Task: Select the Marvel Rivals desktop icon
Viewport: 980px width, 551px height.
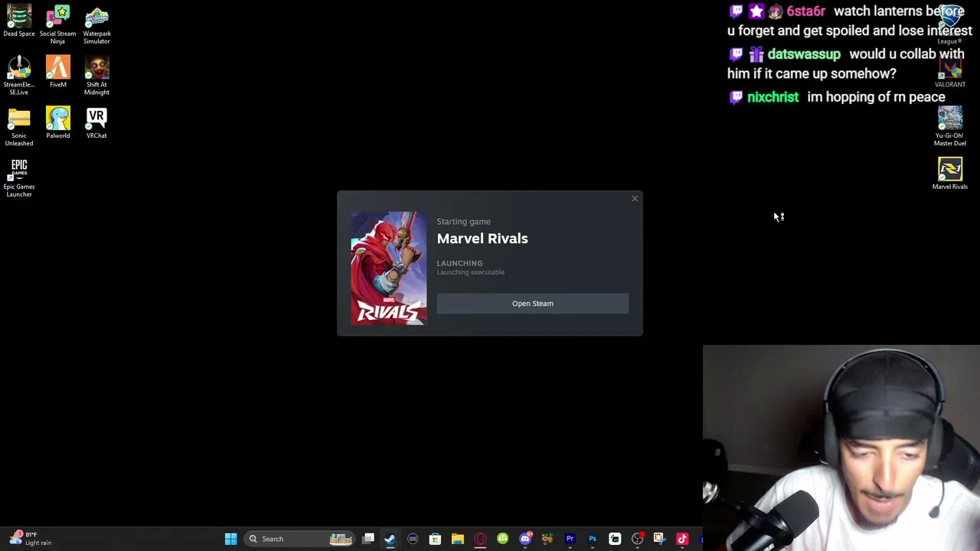Action: (x=950, y=174)
